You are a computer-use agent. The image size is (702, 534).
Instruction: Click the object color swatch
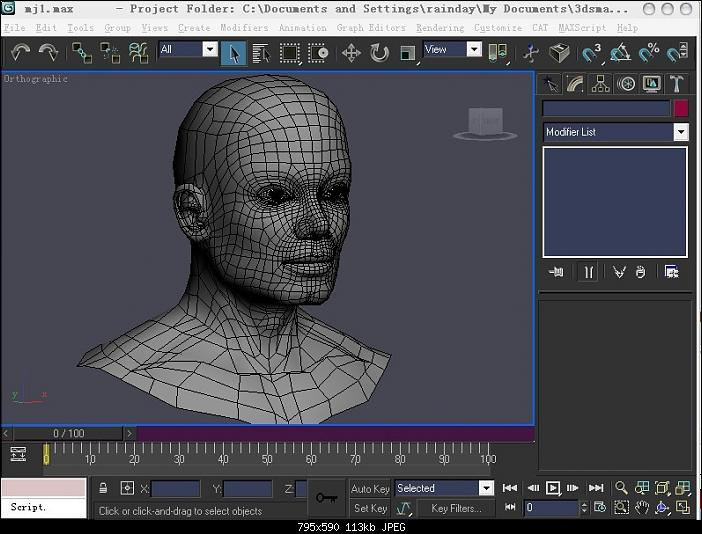pyautogui.click(x=680, y=108)
